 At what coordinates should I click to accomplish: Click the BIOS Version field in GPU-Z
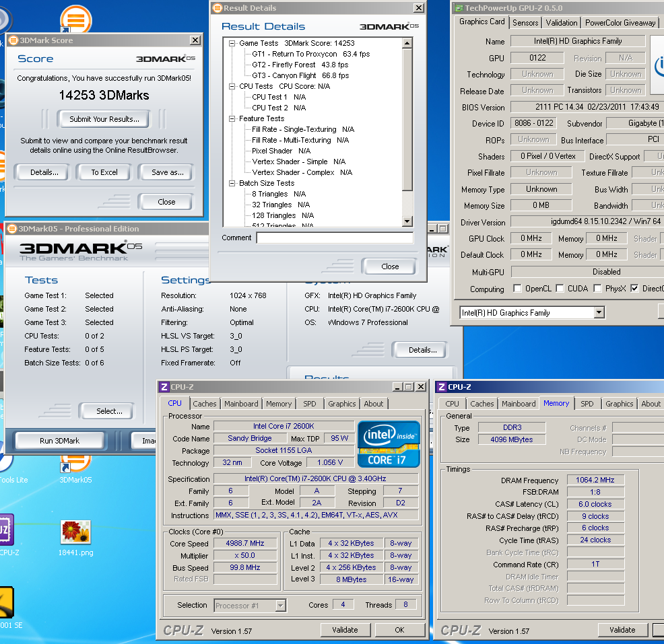pos(587,107)
